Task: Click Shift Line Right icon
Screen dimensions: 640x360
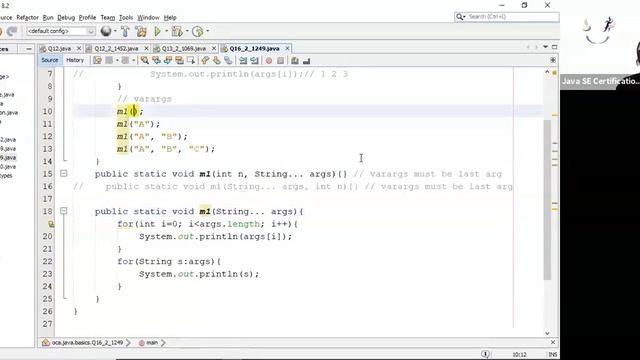Action: pos(255,60)
